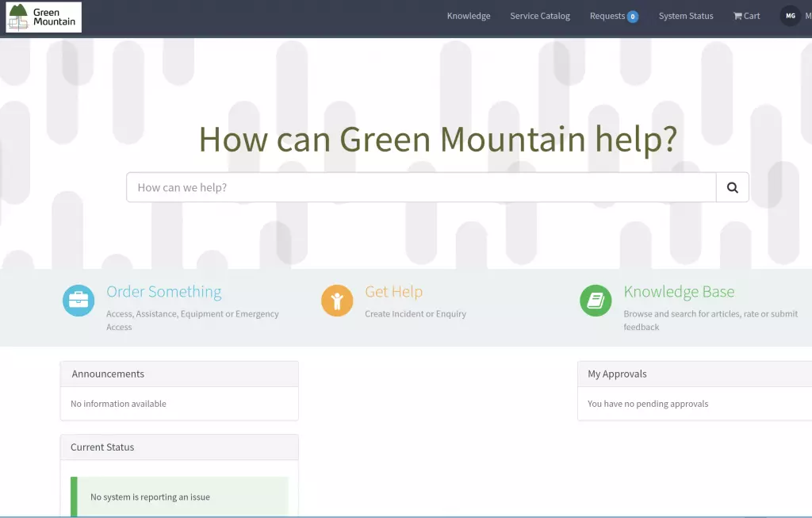Click the Green Mountain logo
812x518 pixels.
click(x=44, y=17)
